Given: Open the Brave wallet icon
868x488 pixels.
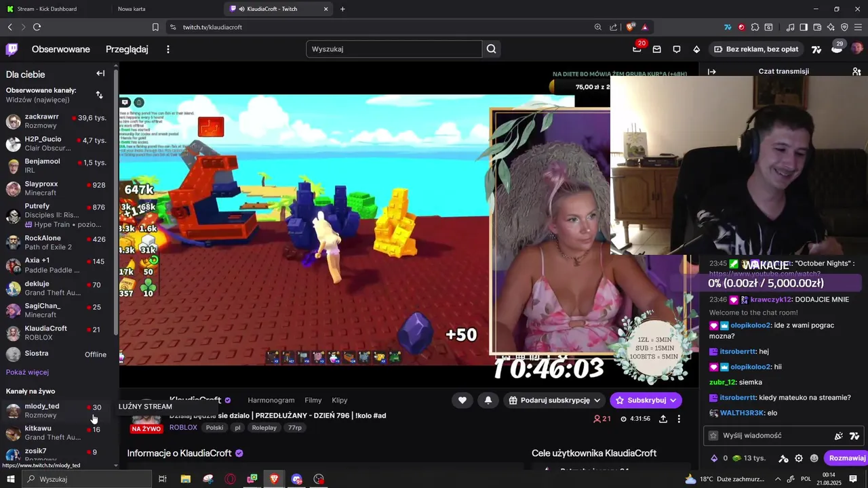Looking at the screenshot, I should click(817, 27).
